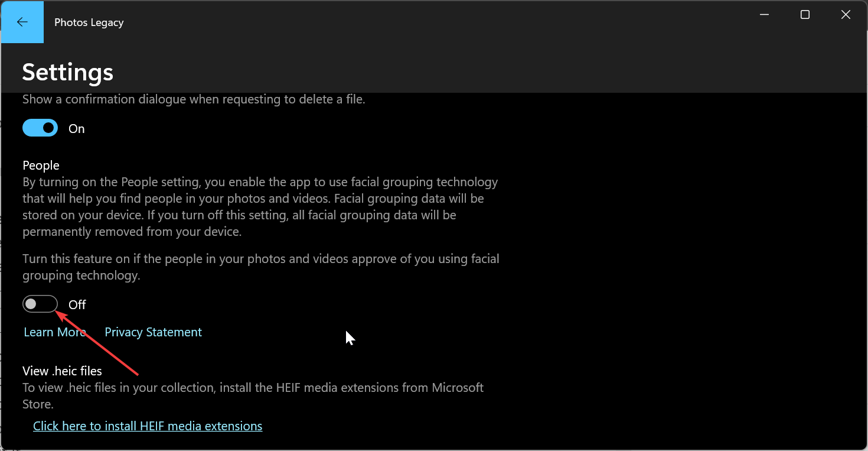Click the delete confirmation description text
This screenshot has width=868, height=451.
coord(194,99)
